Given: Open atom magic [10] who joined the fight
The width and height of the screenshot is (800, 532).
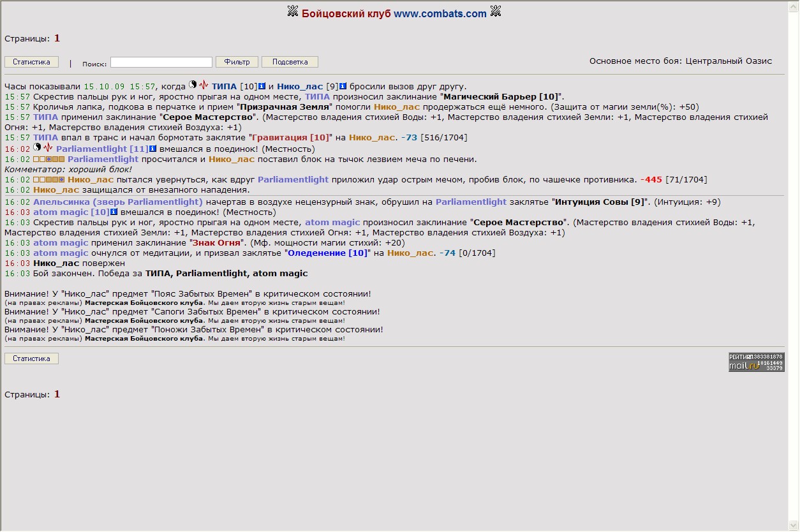Looking at the screenshot, I should [71, 212].
